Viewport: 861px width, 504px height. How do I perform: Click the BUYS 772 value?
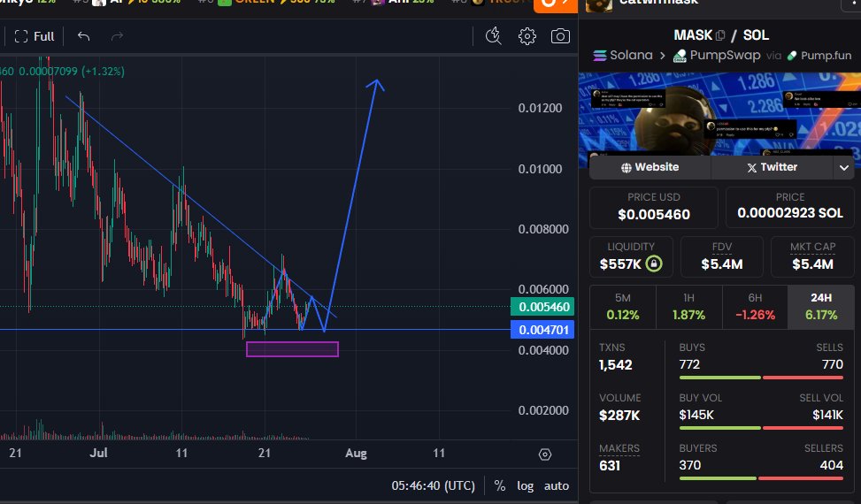click(689, 364)
